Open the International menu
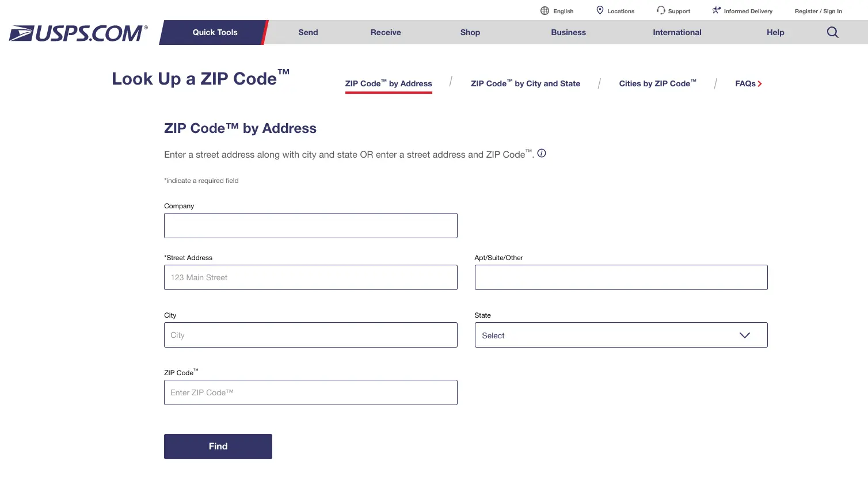868x492 pixels. pos(677,32)
